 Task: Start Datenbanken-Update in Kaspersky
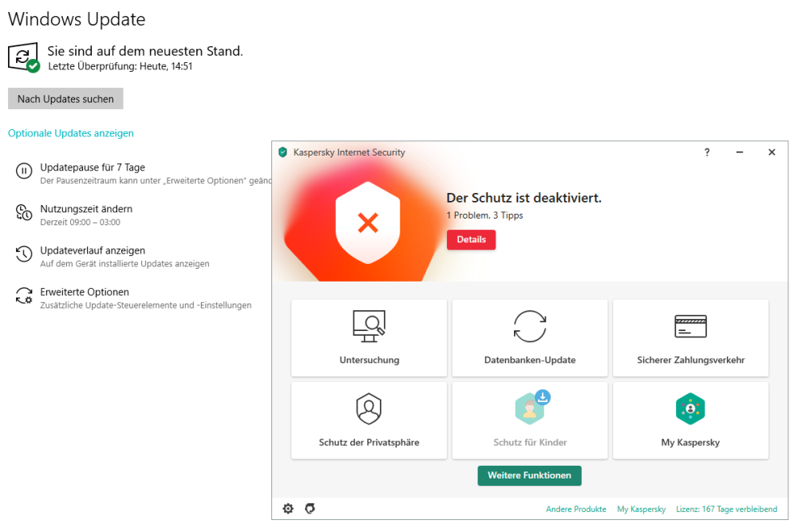530,337
